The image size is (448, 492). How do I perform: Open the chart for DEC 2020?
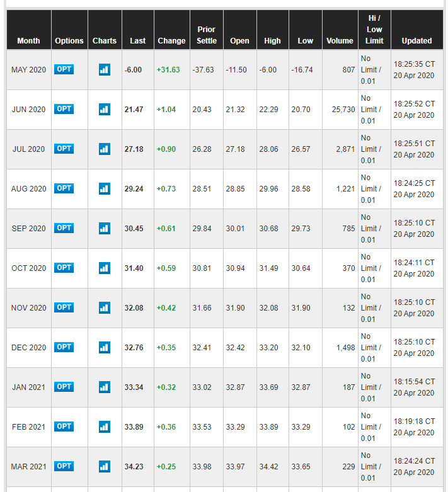(105, 348)
